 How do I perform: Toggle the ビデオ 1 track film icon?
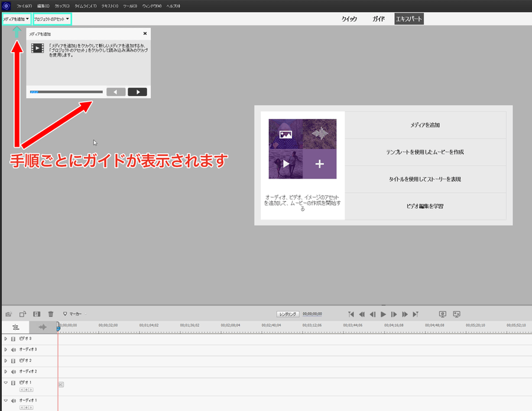(x=13, y=383)
